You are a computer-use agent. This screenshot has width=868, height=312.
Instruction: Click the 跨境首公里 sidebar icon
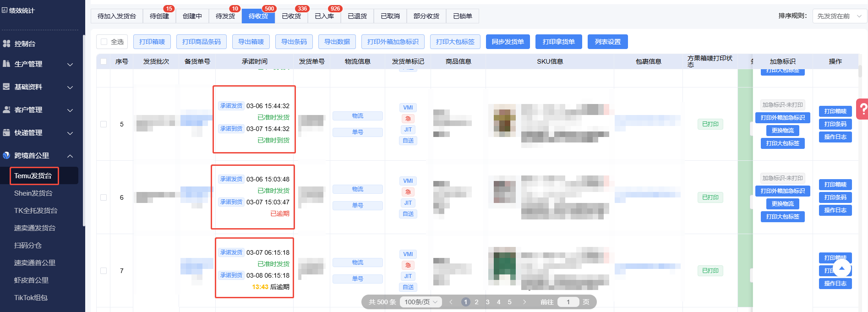(x=6, y=155)
